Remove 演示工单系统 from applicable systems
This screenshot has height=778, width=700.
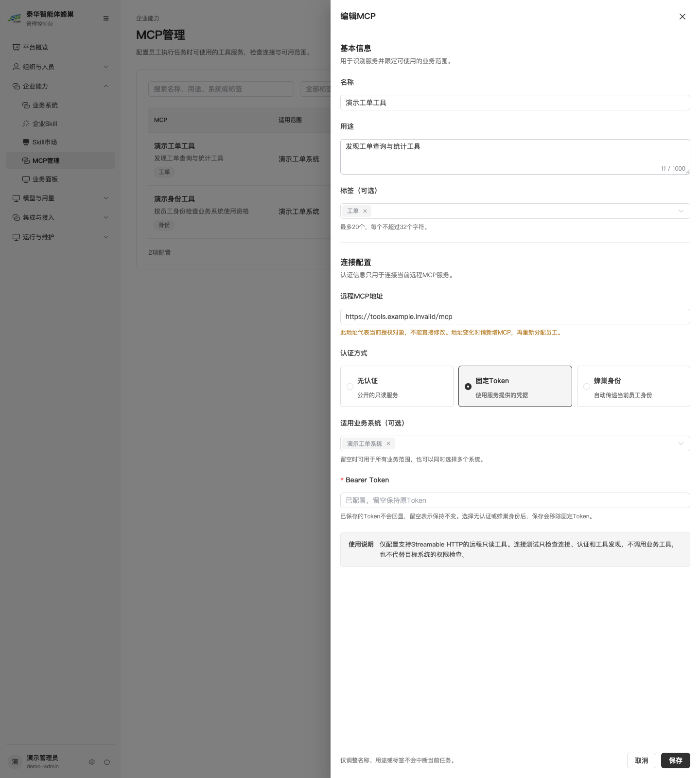(x=388, y=443)
